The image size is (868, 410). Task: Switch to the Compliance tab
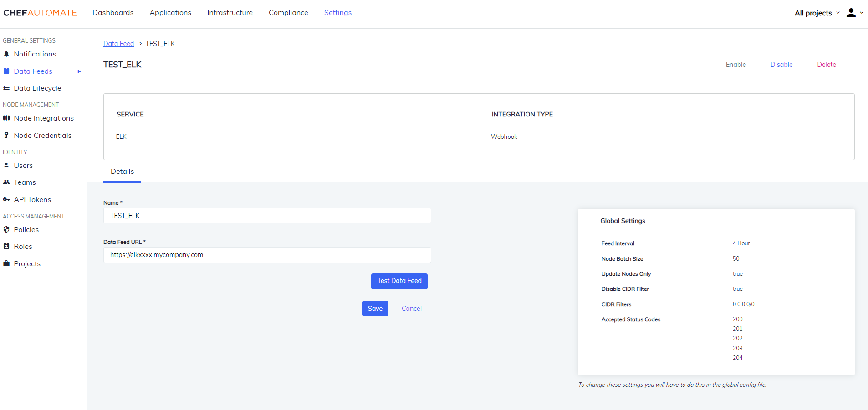(x=288, y=12)
